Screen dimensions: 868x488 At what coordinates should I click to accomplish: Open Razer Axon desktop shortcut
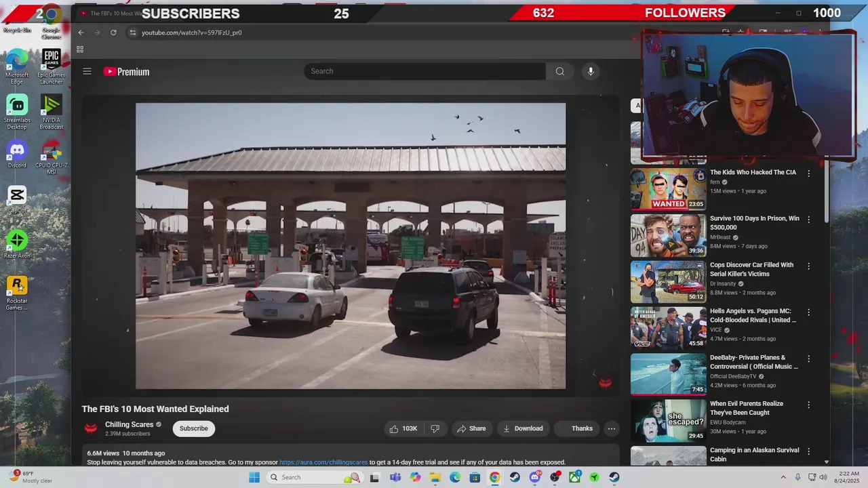tap(17, 245)
